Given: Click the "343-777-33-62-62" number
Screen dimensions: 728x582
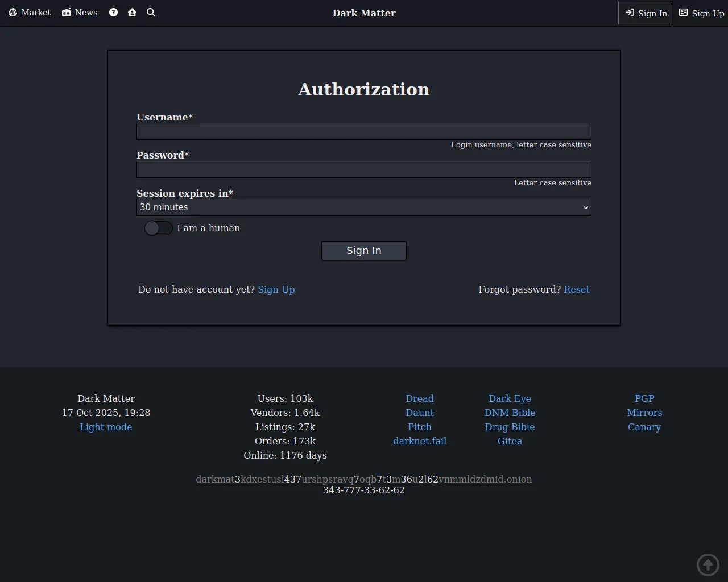Looking at the screenshot, I should (x=364, y=490).
